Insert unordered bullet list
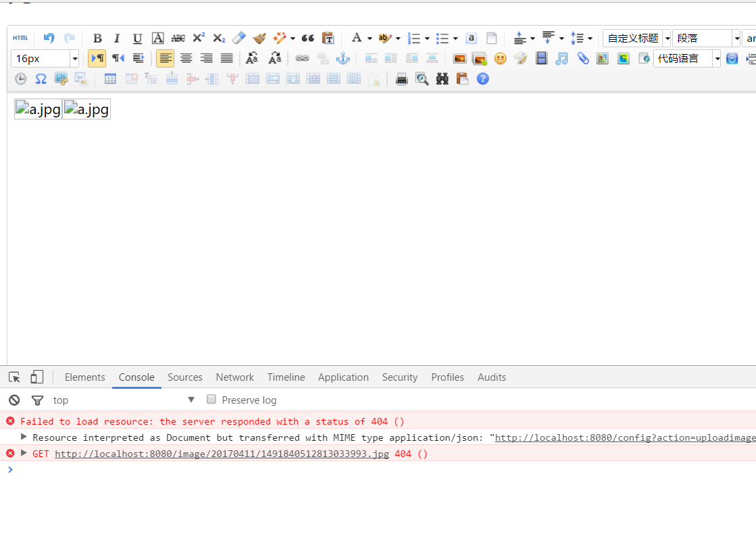756x534 pixels. pyautogui.click(x=442, y=38)
